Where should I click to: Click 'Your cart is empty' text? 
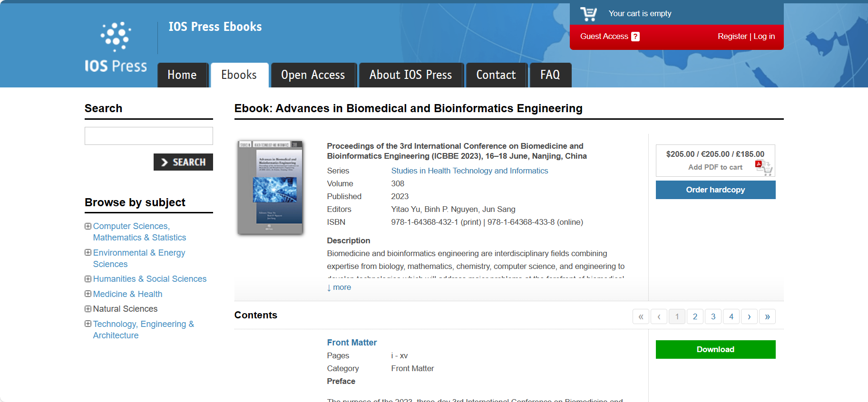pos(640,13)
